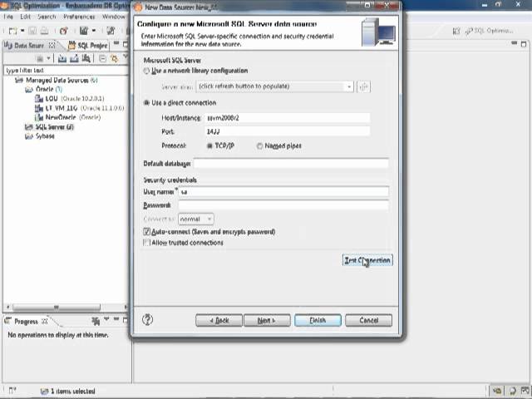Click the import data sources icon
532x399 pixels.
point(62,58)
